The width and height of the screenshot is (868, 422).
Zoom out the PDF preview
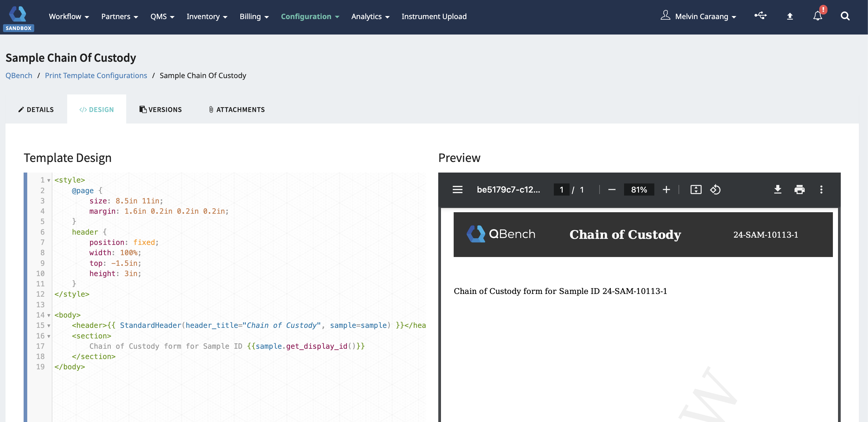coord(612,190)
